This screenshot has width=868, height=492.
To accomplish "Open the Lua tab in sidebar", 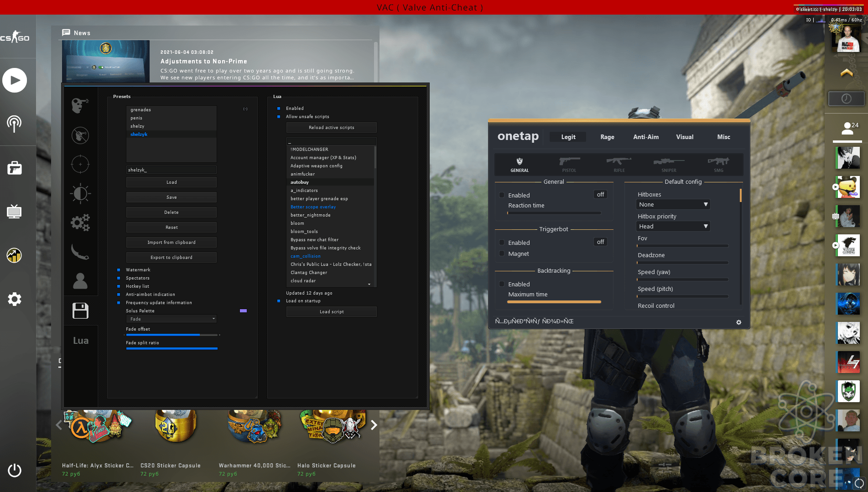I will (x=81, y=341).
